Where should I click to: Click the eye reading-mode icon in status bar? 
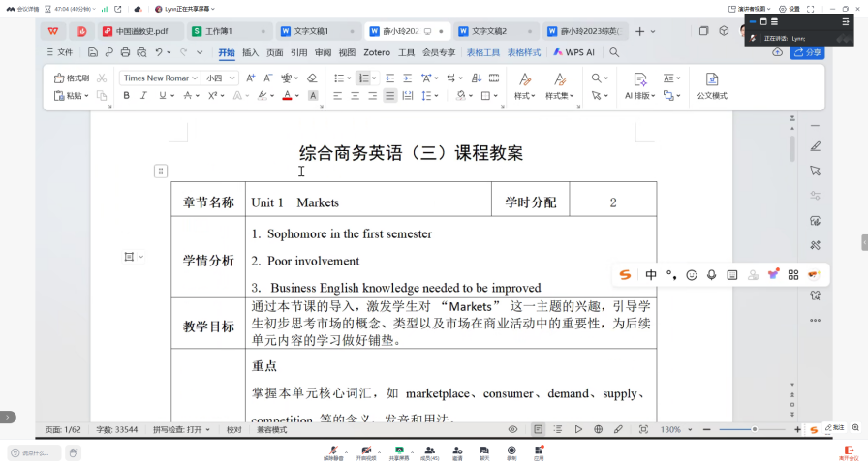[x=512, y=429]
